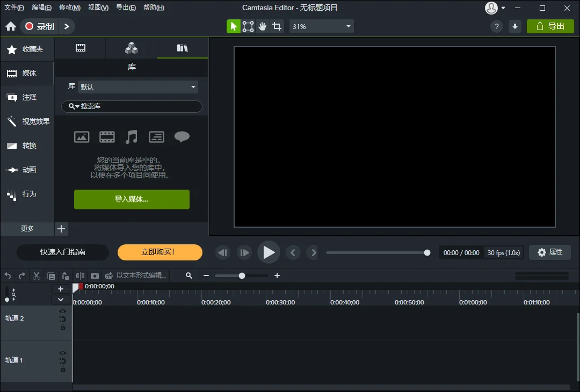Zoom out timeline with minus icon
Viewport: 580px width, 392px height.
[x=206, y=275]
